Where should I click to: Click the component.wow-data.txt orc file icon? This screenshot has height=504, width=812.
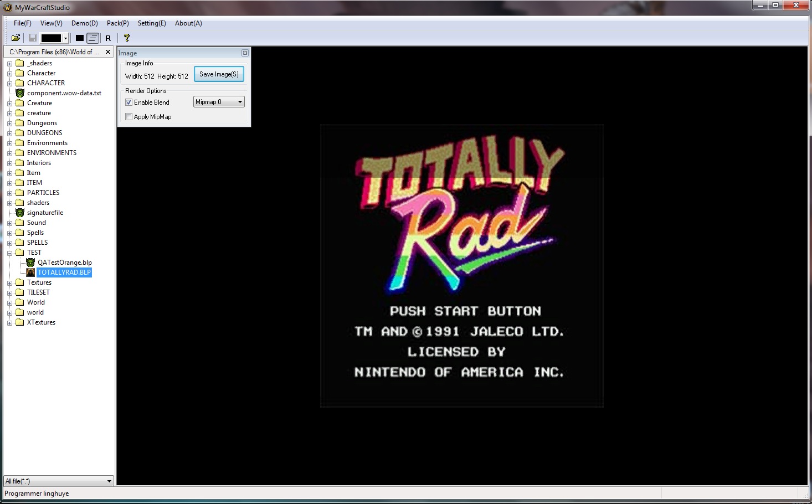tap(20, 93)
